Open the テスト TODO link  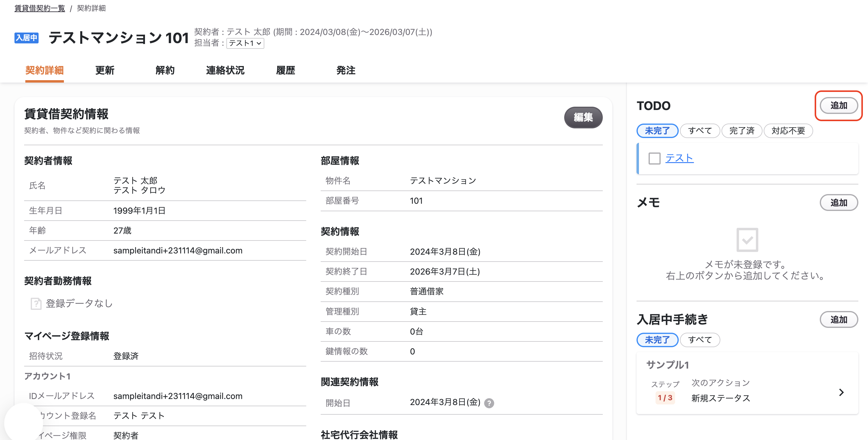pyautogui.click(x=679, y=158)
